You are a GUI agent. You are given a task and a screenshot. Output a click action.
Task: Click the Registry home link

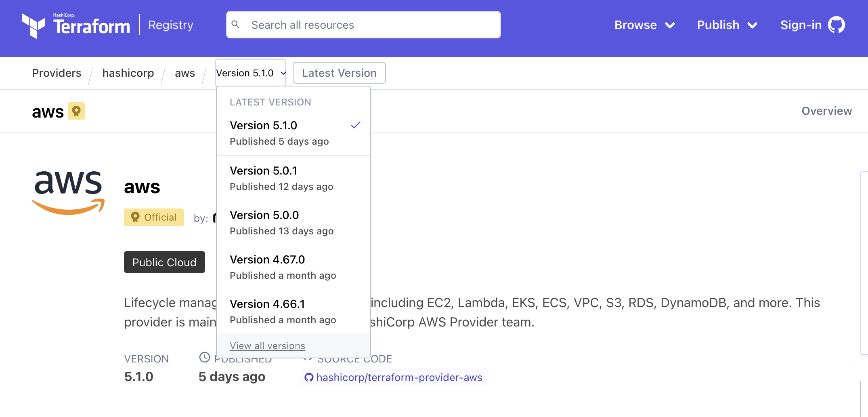[x=171, y=25]
